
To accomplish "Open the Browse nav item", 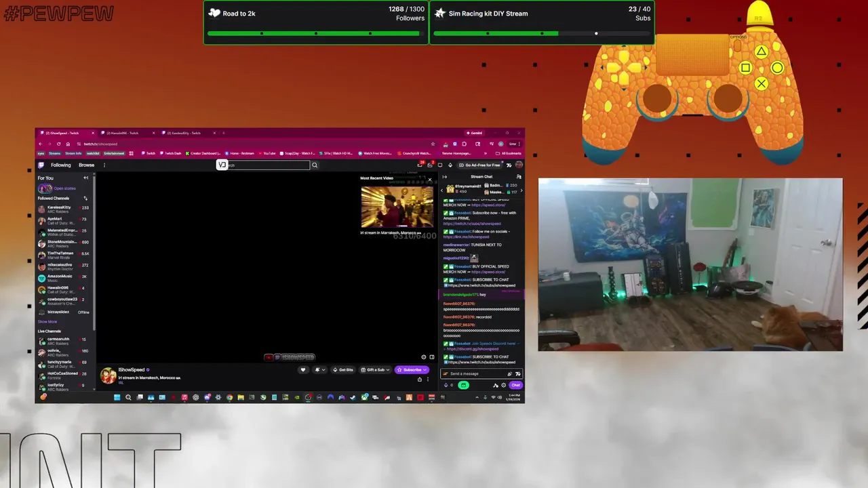I will pyautogui.click(x=87, y=165).
